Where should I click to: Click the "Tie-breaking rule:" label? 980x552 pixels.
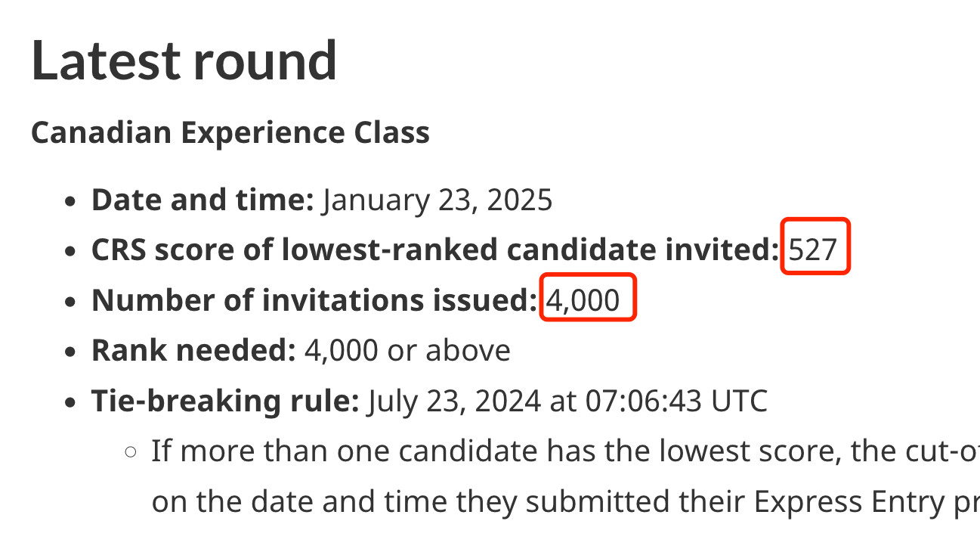tap(225, 401)
